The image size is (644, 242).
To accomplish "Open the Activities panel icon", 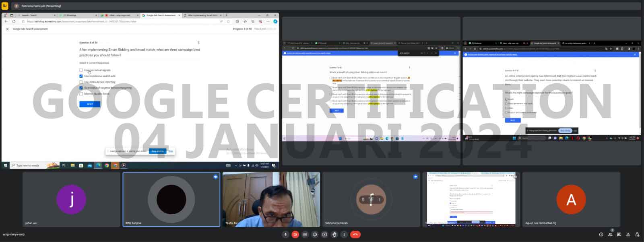I will (628, 234).
